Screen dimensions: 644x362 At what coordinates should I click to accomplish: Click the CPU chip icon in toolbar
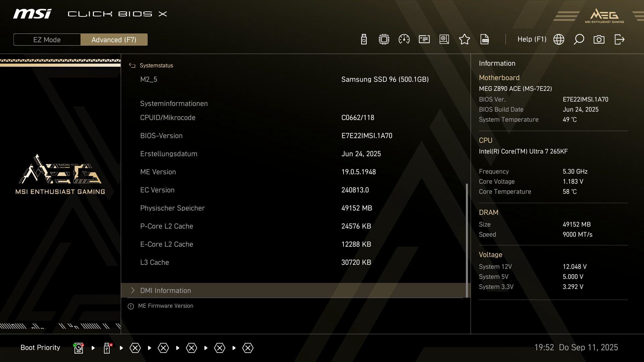[384, 40]
